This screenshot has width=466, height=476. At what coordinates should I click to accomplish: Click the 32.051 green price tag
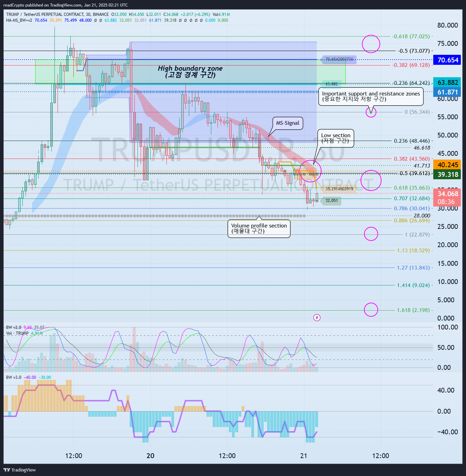pos(332,201)
